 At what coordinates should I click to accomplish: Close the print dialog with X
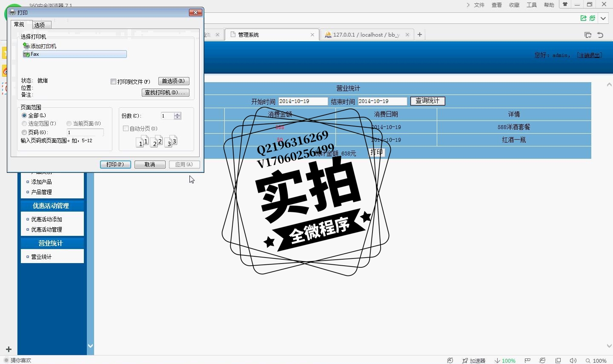[x=195, y=12]
